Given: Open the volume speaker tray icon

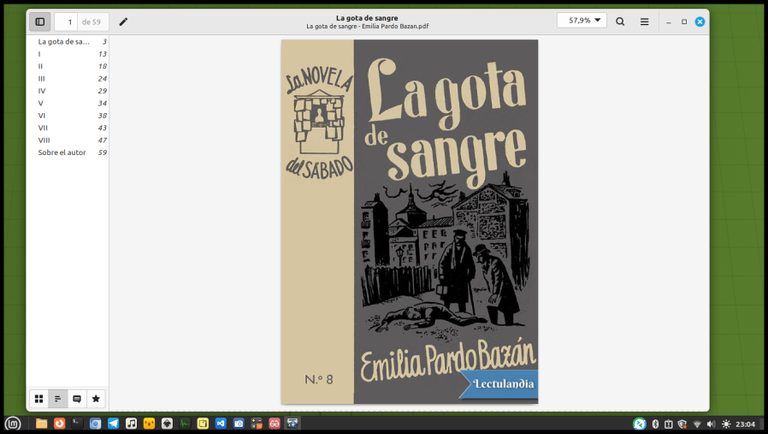Looking at the screenshot, I should (711, 424).
